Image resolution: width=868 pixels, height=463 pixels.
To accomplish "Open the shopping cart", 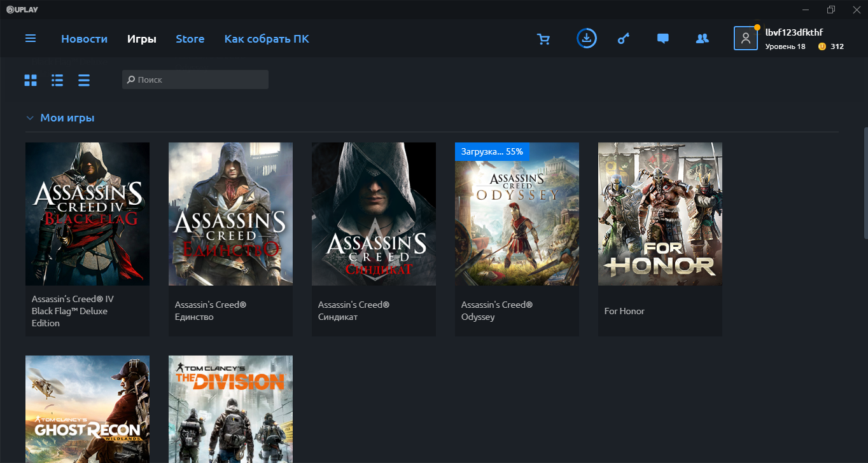I will [x=543, y=39].
